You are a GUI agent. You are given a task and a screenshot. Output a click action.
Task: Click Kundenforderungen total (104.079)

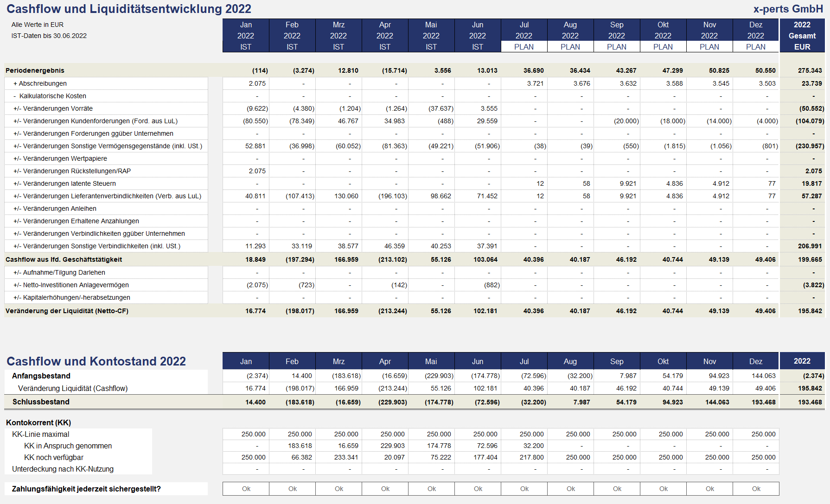[810, 121]
